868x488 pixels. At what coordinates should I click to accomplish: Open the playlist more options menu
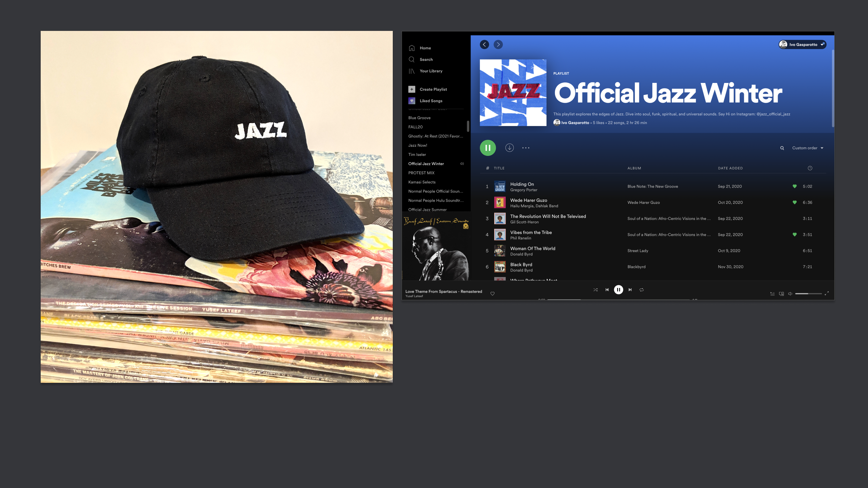click(x=526, y=148)
